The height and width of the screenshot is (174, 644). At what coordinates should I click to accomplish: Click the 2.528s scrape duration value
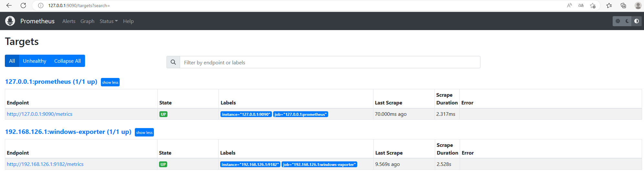pyautogui.click(x=444, y=164)
